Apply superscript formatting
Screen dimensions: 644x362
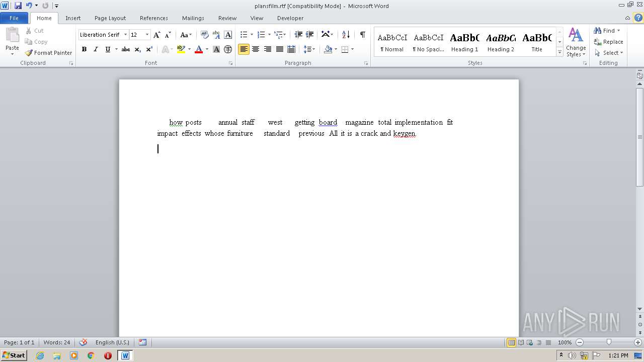149,49
